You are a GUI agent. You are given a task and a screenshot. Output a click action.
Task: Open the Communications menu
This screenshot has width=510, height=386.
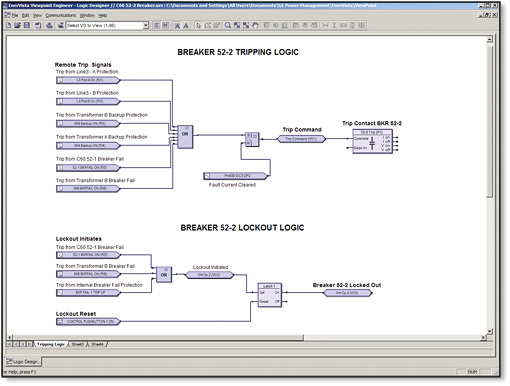[x=61, y=15]
